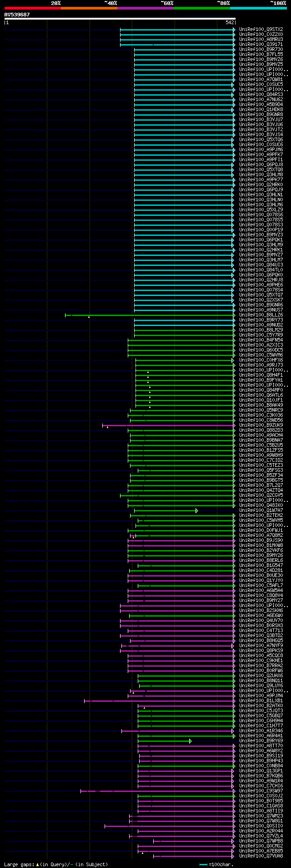The image size is (291, 868).
Task: Open hit UniRef100_Q9STX2
Action: [x=261, y=30]
